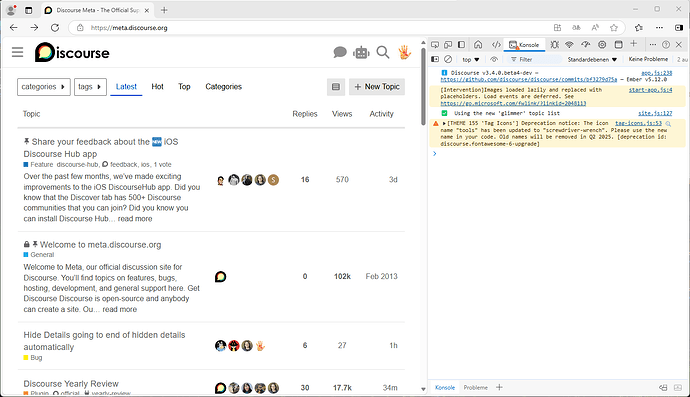The height and width of the screenshot is (397, 690).
Task: Add page to favorites star icon
Action: click(x=613, y=28)
